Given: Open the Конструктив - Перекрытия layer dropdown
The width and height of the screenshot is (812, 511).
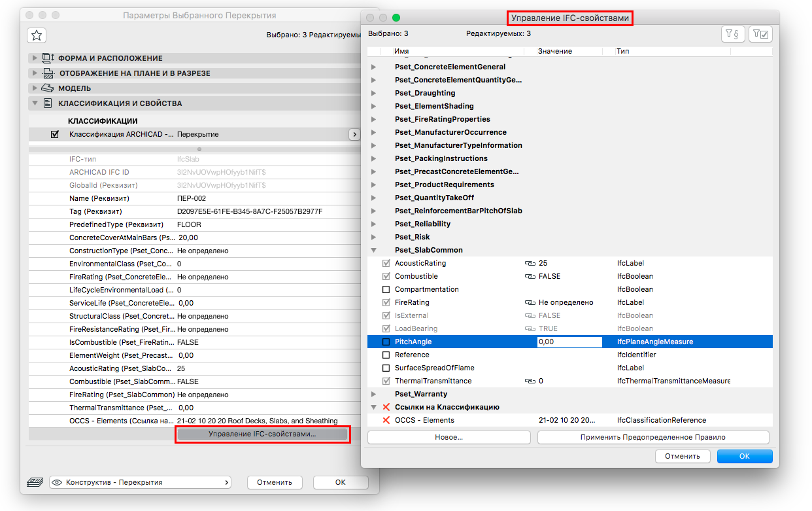Looking at the screenshot, I should 140,482.
